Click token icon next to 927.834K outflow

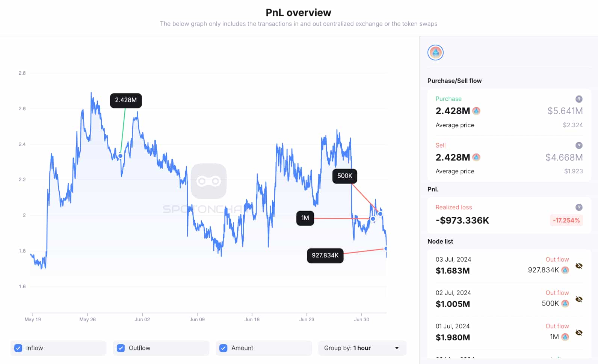pyautogui.click(x=565, y=270)
